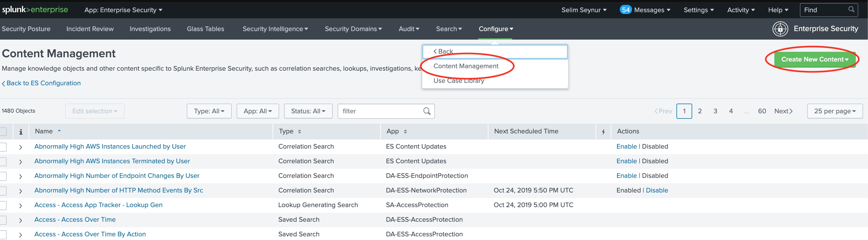Click the filter search magnifier icon
The image size is (868, 240).
pyautogui.click(x=427, y=111)
